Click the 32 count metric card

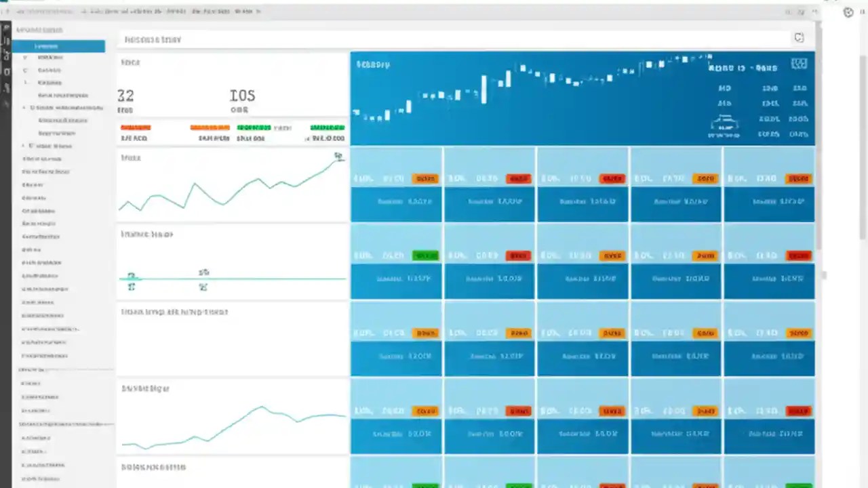click(125, 96)
